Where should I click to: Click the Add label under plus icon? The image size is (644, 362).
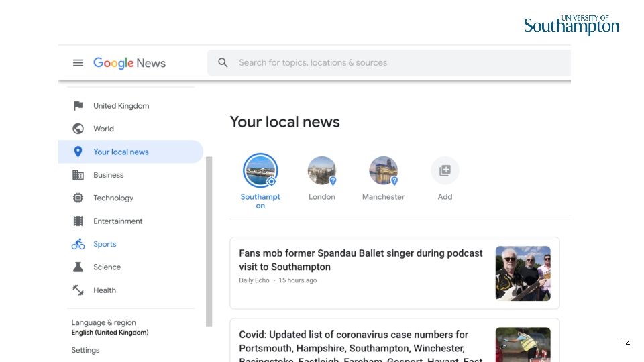(445, 197)
